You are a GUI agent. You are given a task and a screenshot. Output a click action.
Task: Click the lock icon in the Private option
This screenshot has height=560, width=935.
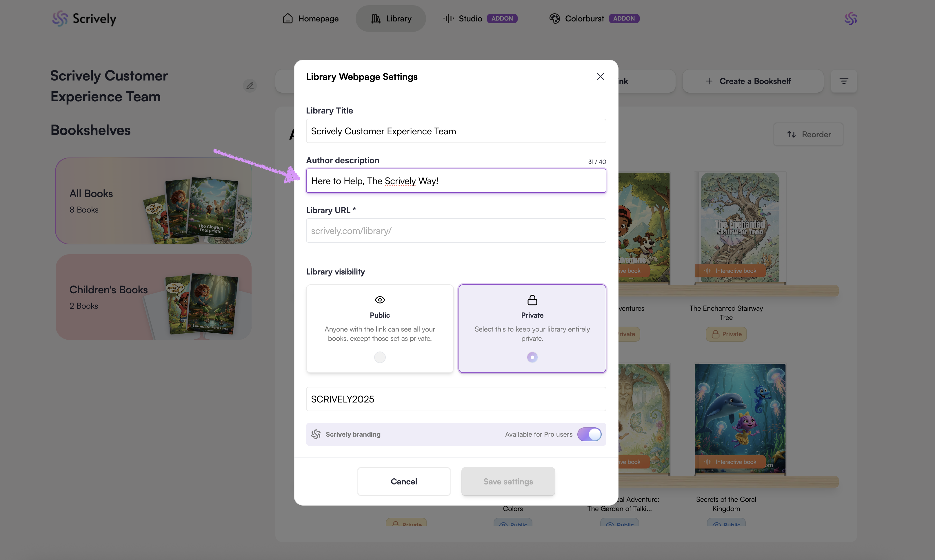(532, 300)
